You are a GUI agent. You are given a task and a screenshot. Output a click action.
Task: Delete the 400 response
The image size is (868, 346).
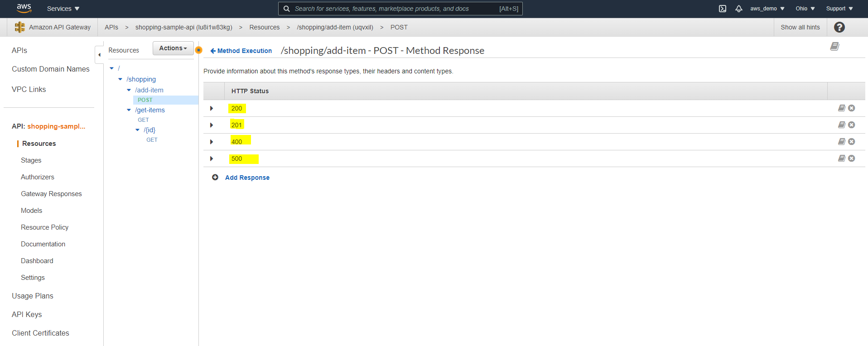(x=852, y=142)
